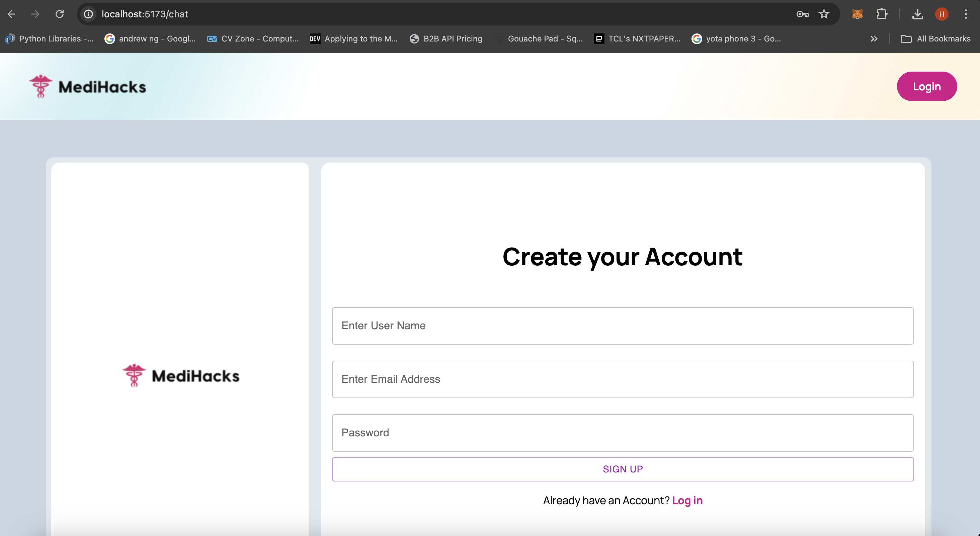Focus the Enter User Name field
980x536 pixels.
(623, 326)
